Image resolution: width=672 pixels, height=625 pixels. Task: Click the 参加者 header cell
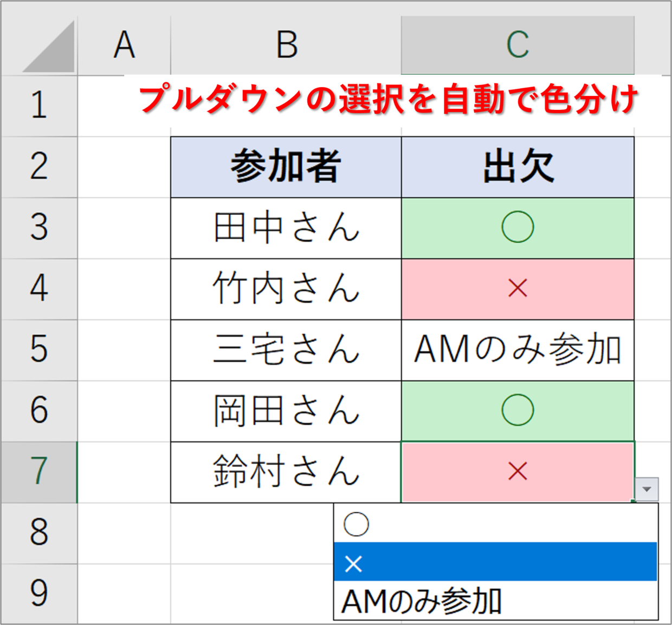coord(286,167)
